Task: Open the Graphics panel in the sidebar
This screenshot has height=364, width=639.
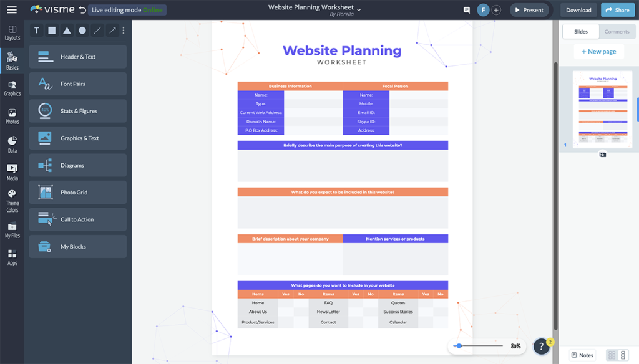Action: [x=12, y=87]
